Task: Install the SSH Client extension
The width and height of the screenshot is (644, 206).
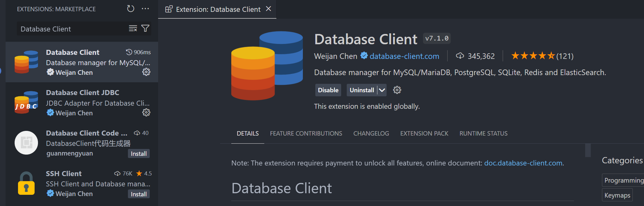Action: tap(139, 194)
